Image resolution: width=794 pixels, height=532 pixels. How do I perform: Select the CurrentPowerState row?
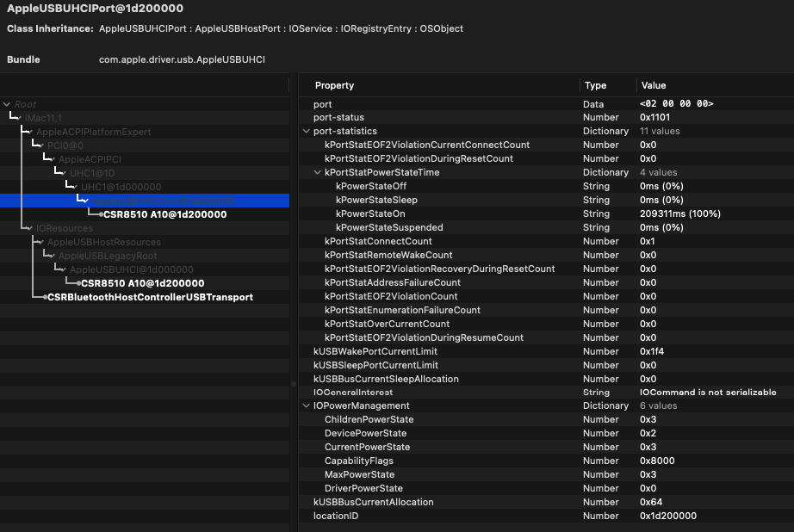[x=546, y=447]
